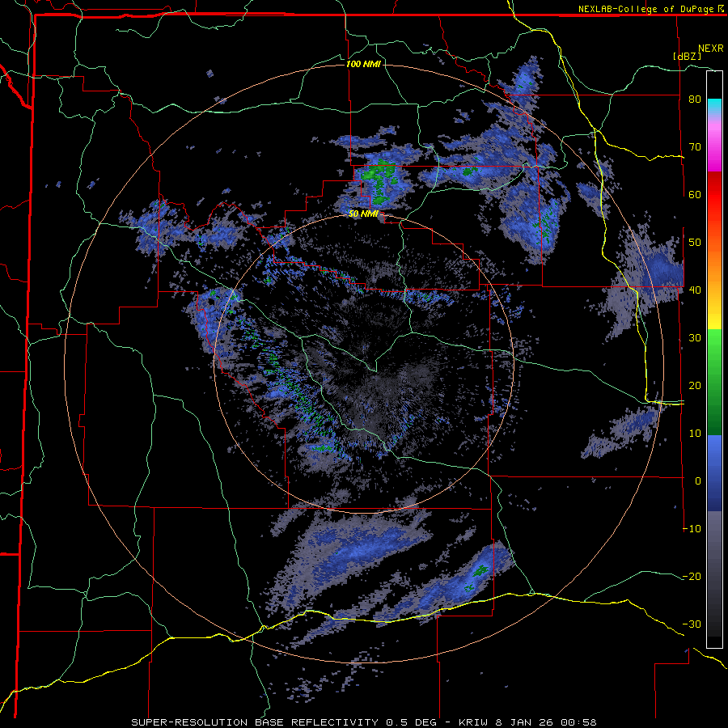Screen dimensions: 728x728
Task: Select the -20 value on the dBZ scale
Action: coord(692,577)
